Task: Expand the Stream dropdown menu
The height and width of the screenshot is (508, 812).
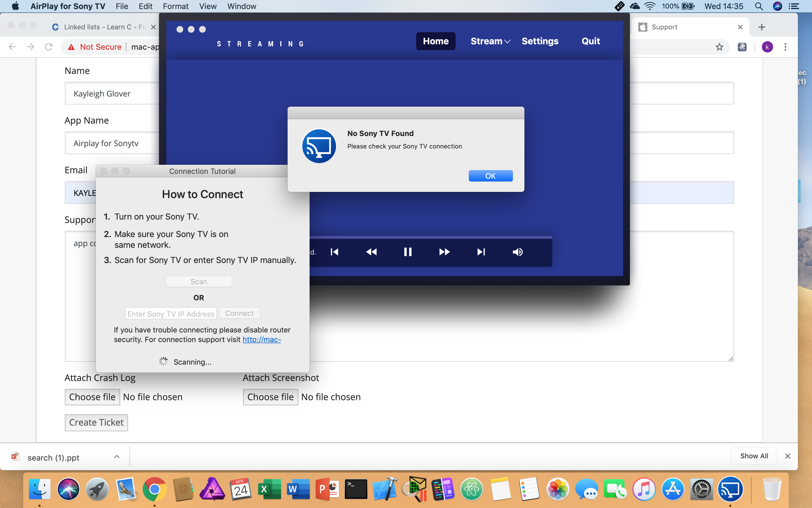Action: tap(490, 41)
